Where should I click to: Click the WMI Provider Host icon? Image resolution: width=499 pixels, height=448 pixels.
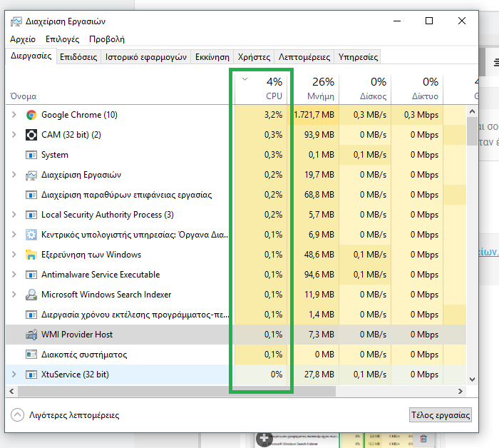tap(31, 335)
